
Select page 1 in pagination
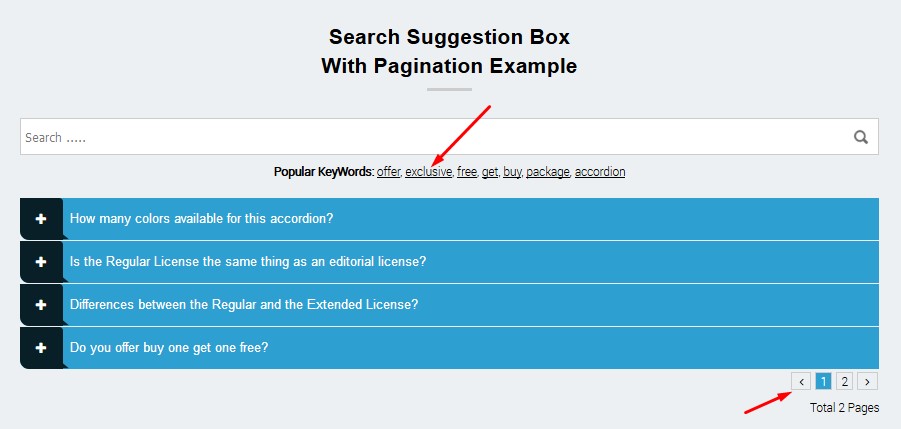[x=823, y=381]
